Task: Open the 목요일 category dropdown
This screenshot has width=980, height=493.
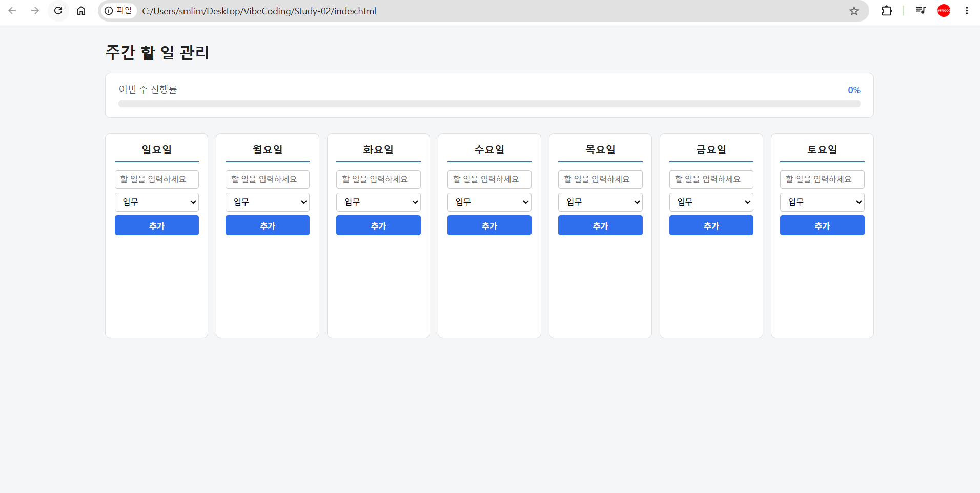Action: point(600,202)
